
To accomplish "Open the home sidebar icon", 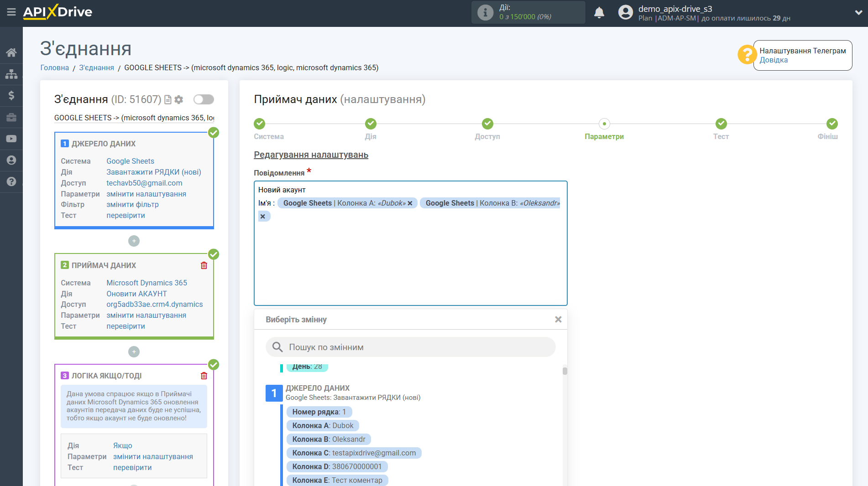I will pyautogui.click(x=11, y=52).
